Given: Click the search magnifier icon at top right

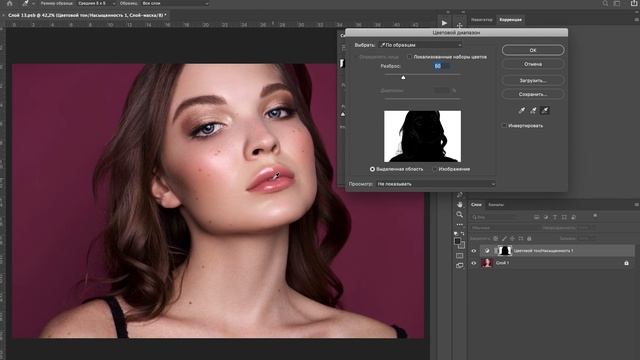Looking at the screenshot, I should coord(605,3).
